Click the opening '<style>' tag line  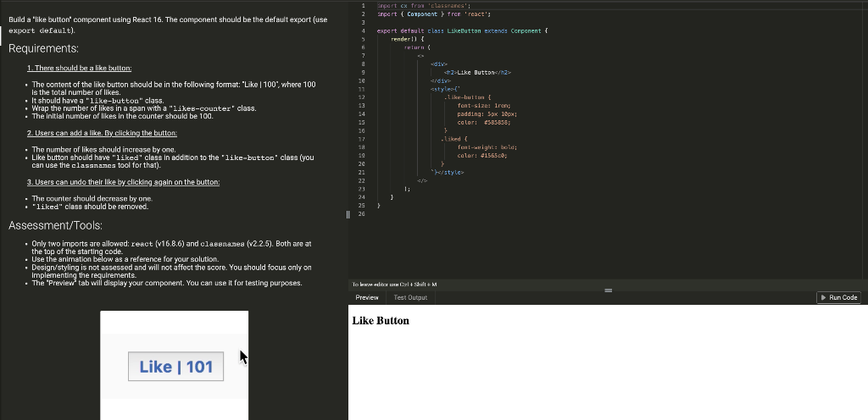pyautogui.click(x=446, y=89)
